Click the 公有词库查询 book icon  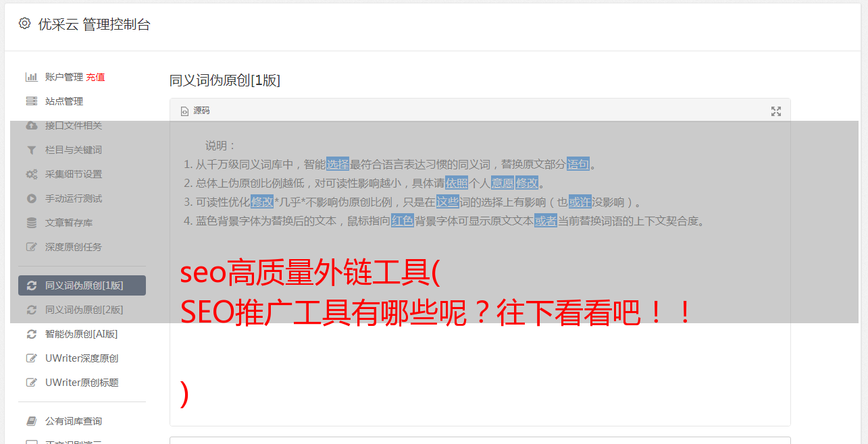(x=32, y=421)
